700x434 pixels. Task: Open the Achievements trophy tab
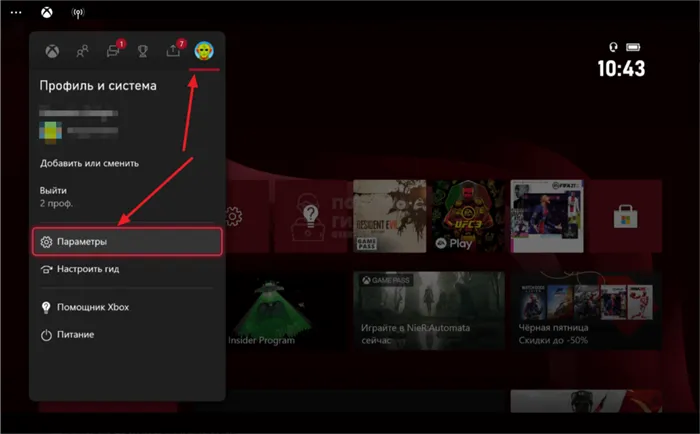click(143, 51)
